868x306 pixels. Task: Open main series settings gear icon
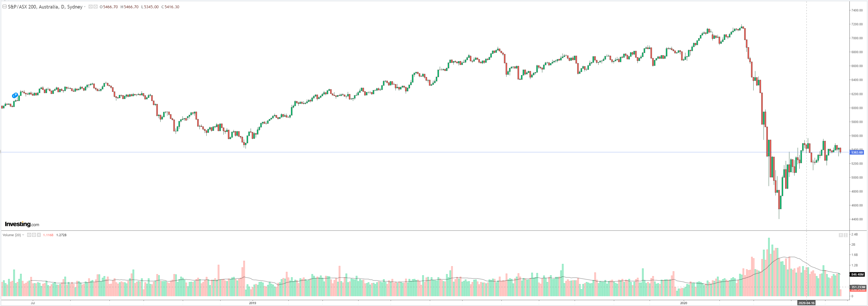click(x=96, y=7)
